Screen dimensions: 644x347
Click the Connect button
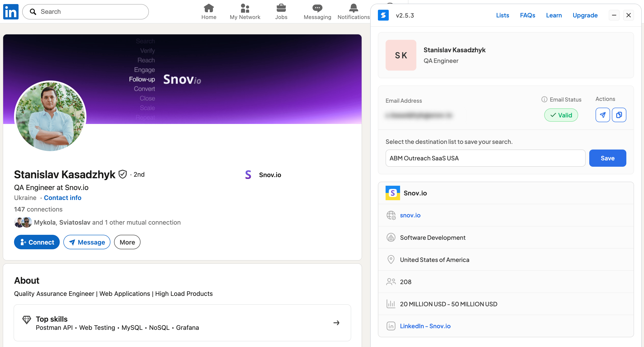37,242
